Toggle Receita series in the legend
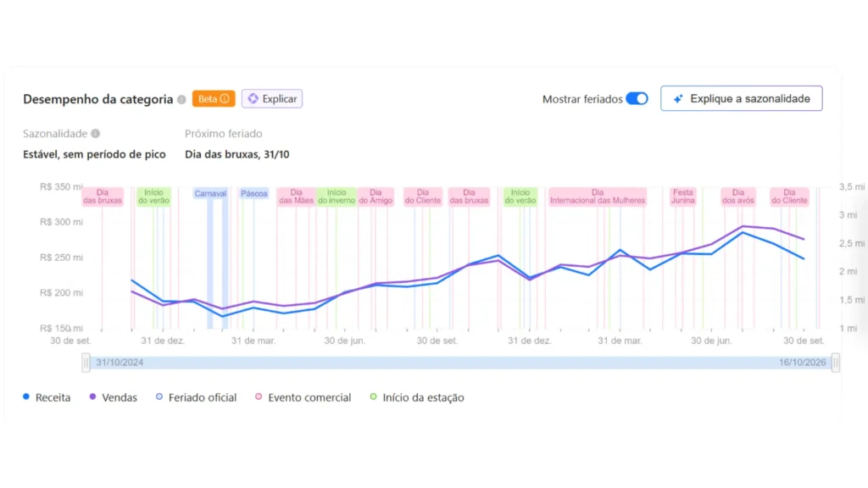Screen dimensions: 868x488 47,397
